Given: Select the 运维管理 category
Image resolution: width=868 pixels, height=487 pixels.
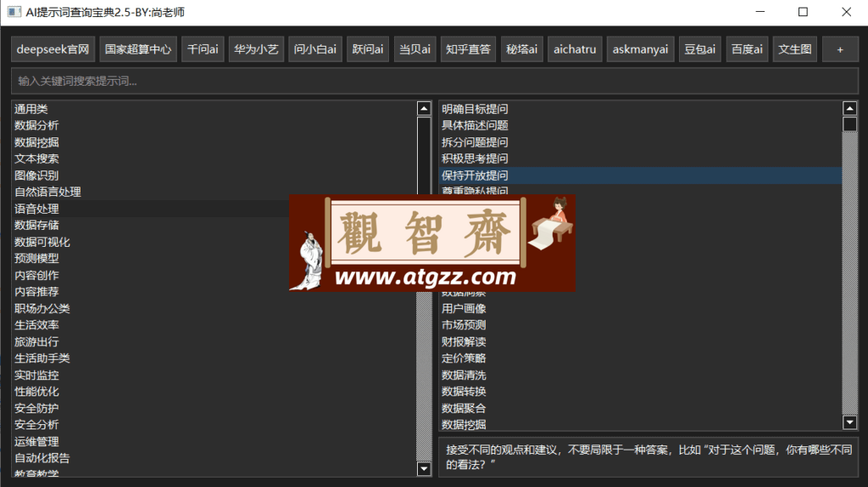Looking at the screenshot, I should point(214,441).
